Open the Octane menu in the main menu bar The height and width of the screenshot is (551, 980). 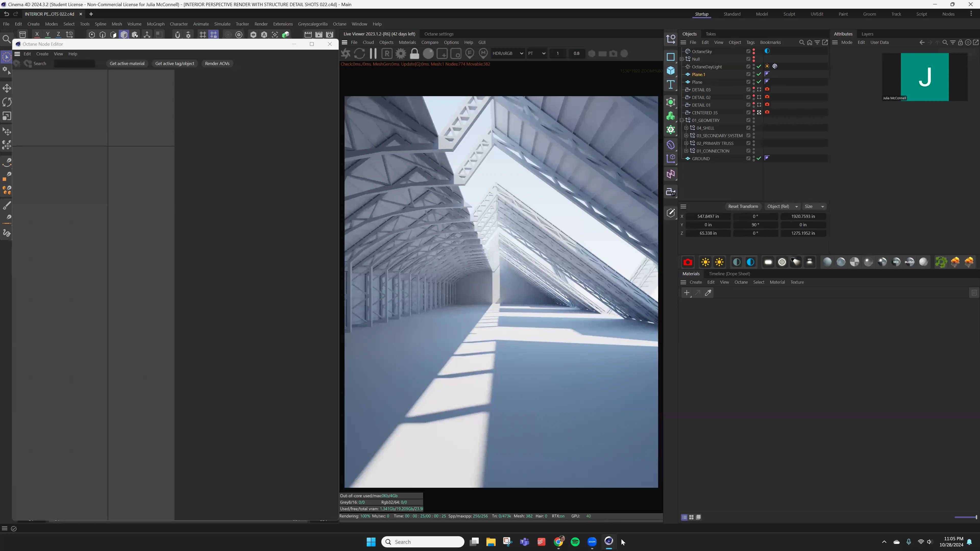coord(339,24)
